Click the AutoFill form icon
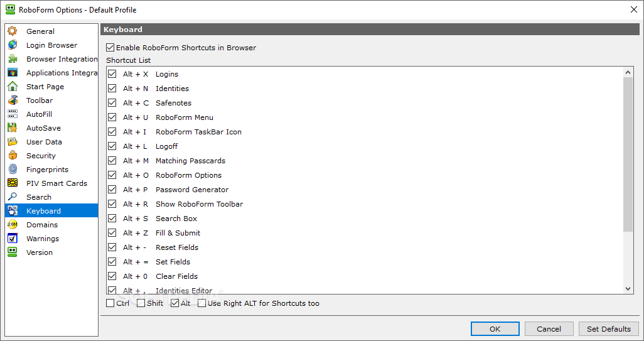The image size is (644, 341). coord(13,114)
